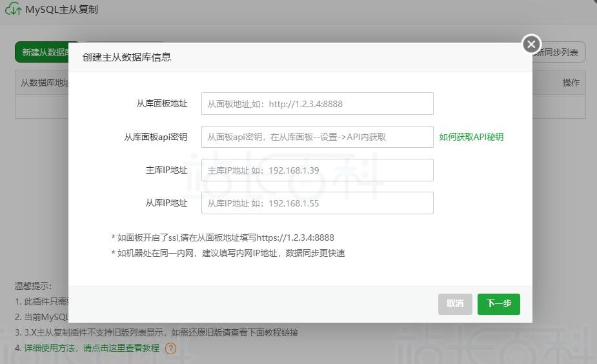Screen dimensions: 597x364
Task: Open the 详细使用方法 tutorial link
Action: pyautogui.click(x=91, y=348)
